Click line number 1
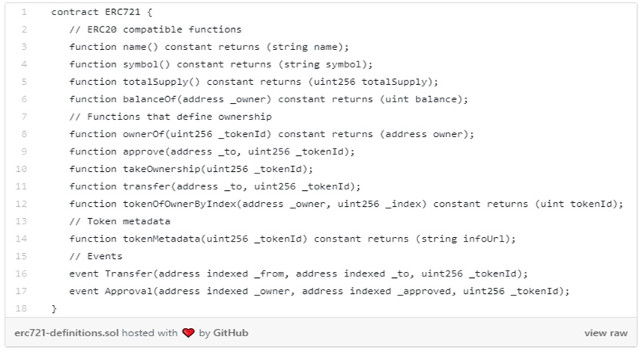This screenshot has height=356, width=644. (x=24, y=13)
